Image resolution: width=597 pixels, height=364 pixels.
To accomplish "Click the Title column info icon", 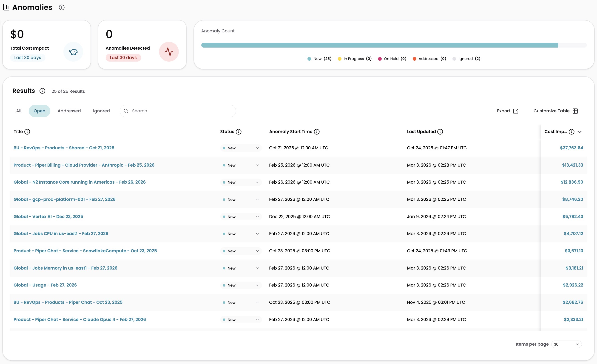I will tap(27, 132).
